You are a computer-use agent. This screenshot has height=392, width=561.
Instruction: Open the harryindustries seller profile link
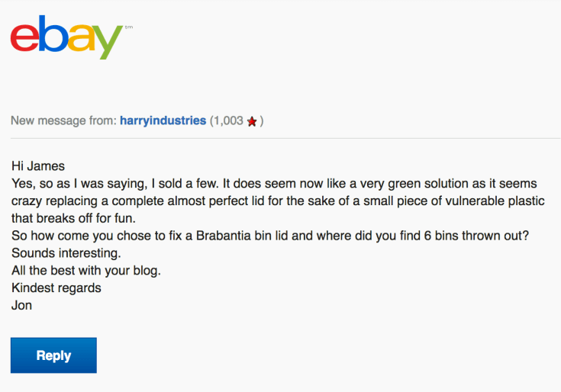coord(163,120)
